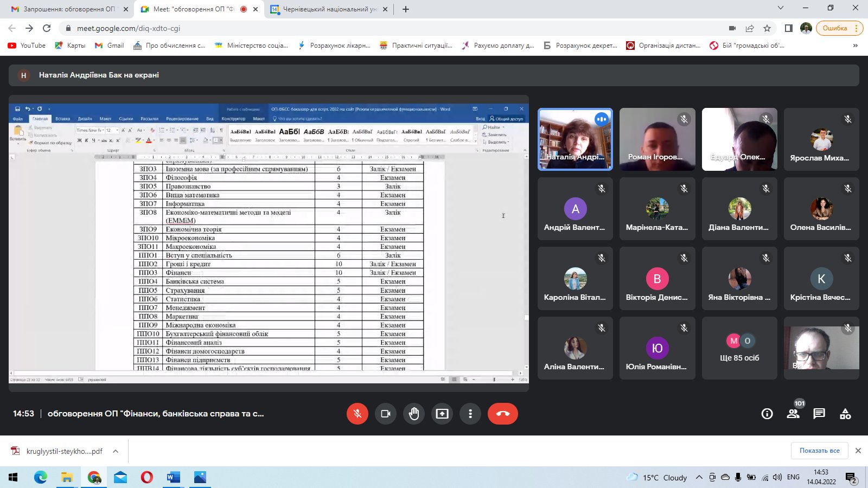This screenshot has height=488, width=868.
Task: Raise hand in the meeting
Action: 414,414
